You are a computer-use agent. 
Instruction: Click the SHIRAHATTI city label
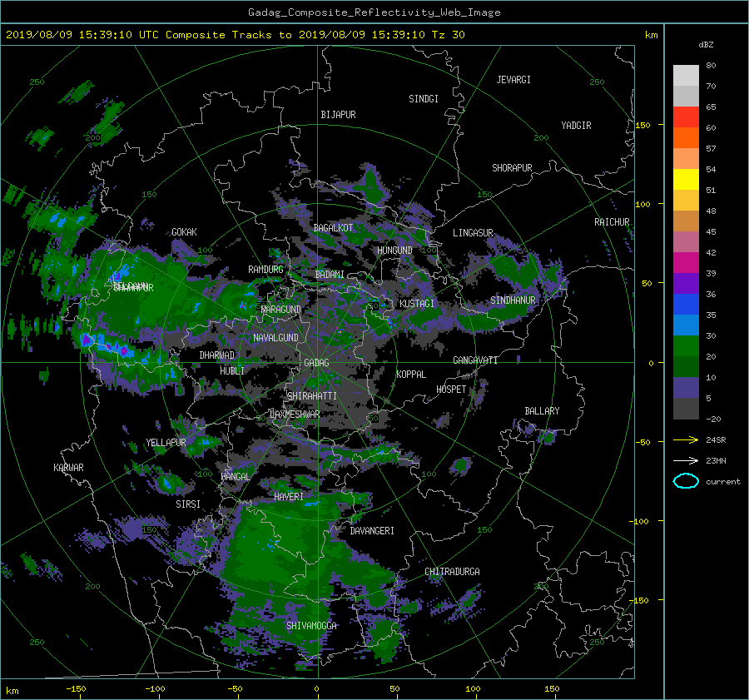312,396
